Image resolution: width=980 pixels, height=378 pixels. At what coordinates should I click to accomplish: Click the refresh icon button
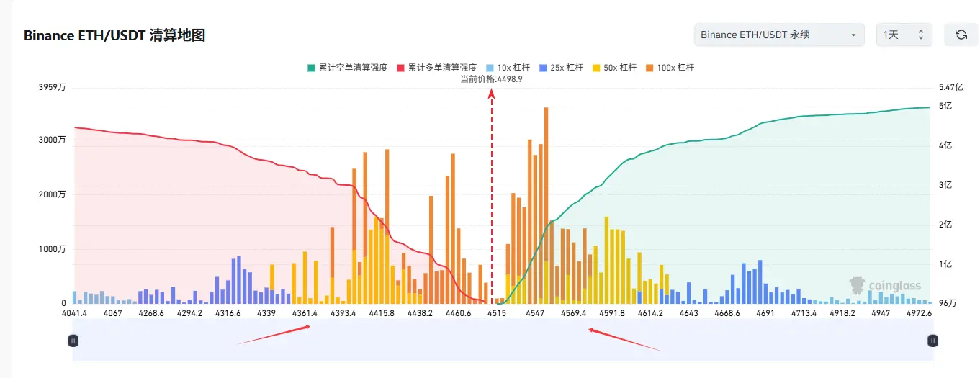(961, 35)
